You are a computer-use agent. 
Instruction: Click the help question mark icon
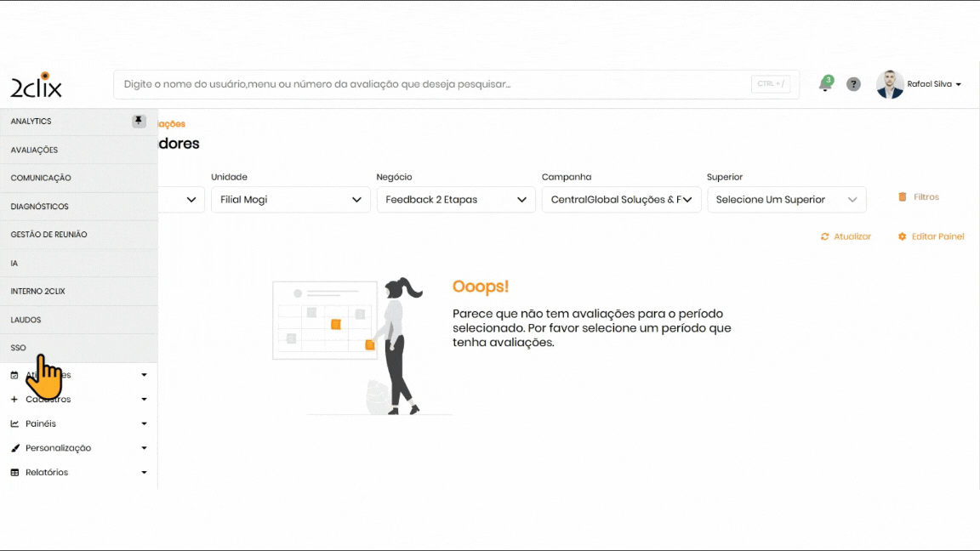coord(853,84)
